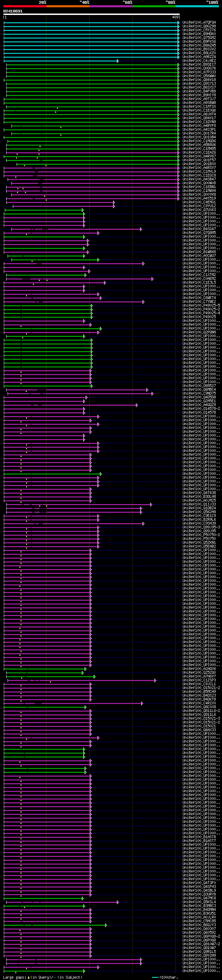Click the query name AV410691
Screen dimensions: 222x980
(13, 11)
